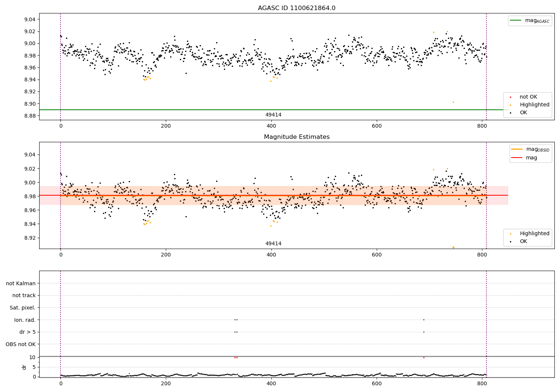Click the 'dr > 5' axis label
Screen dimensions: 560x392
click(28, 332)
